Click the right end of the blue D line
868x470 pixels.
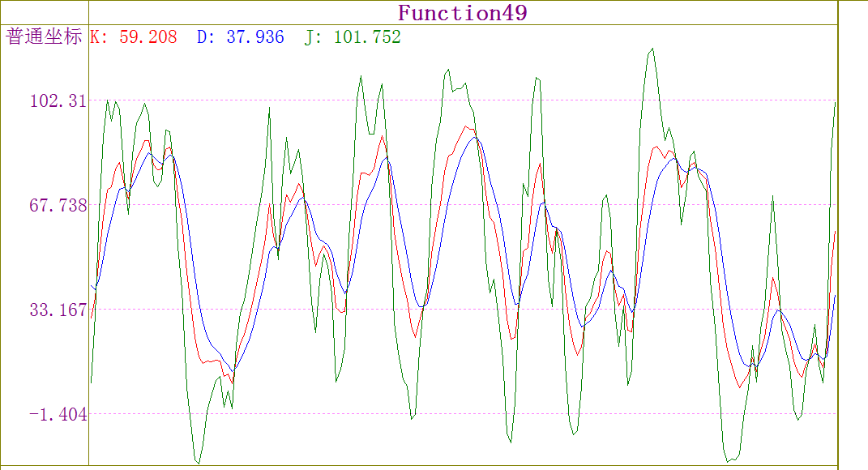coord(835,297)
